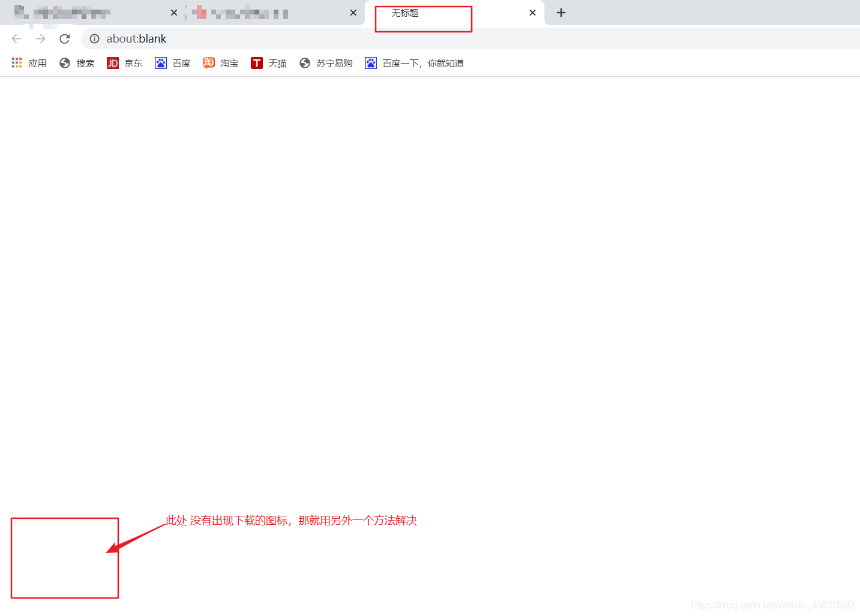Switch to the 无标题 tab
860x616 pixels.
(x=454, y=13)
